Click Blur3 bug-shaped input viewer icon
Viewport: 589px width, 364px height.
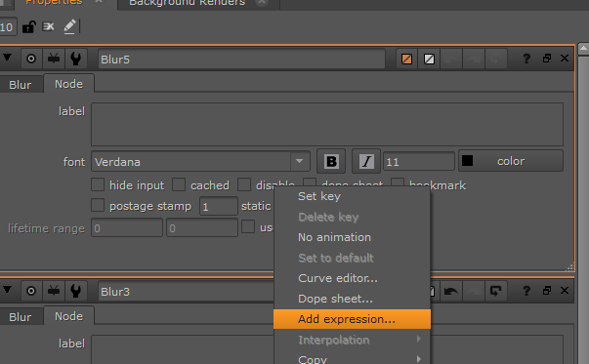[54, 291]
